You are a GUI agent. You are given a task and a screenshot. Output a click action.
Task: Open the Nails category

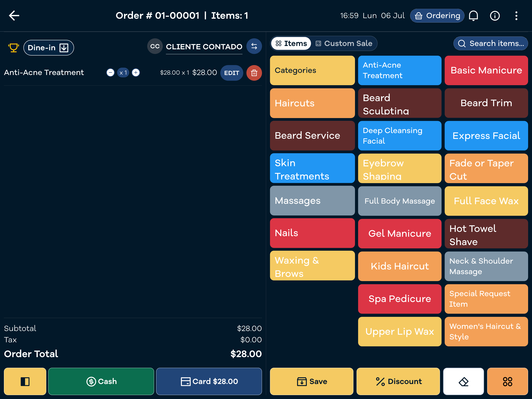312,233
